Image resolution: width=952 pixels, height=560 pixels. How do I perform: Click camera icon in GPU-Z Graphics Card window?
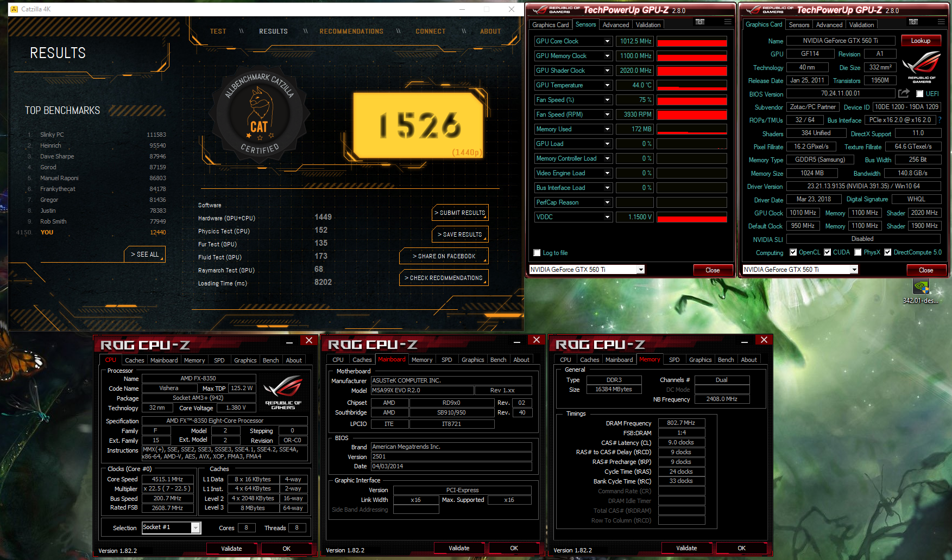(913, 22)
